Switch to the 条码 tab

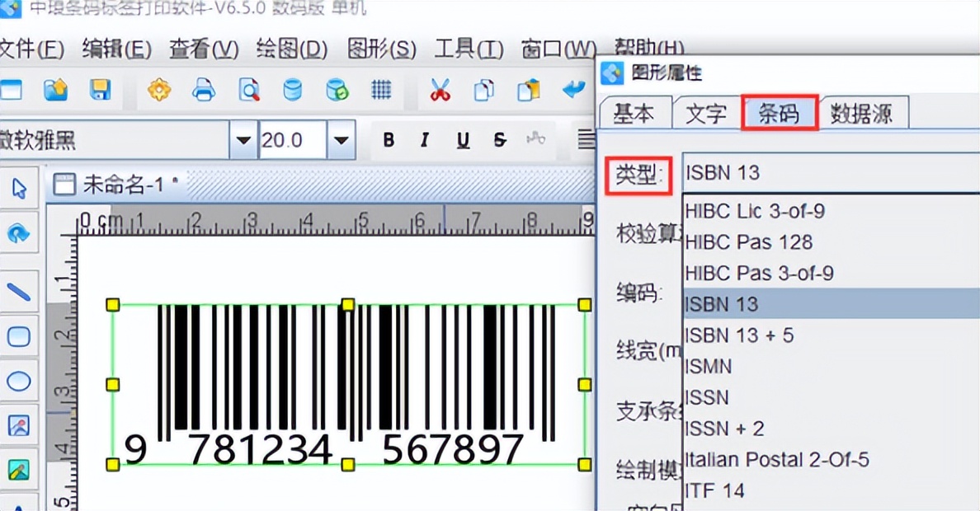tap(779, 113)
